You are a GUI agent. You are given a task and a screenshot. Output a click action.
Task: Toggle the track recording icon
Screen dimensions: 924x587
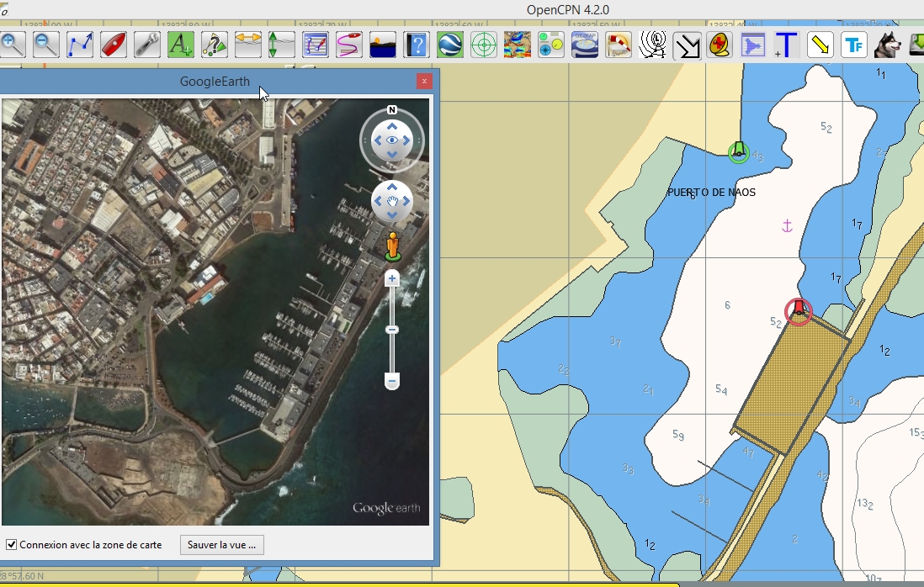pos(349,45)
